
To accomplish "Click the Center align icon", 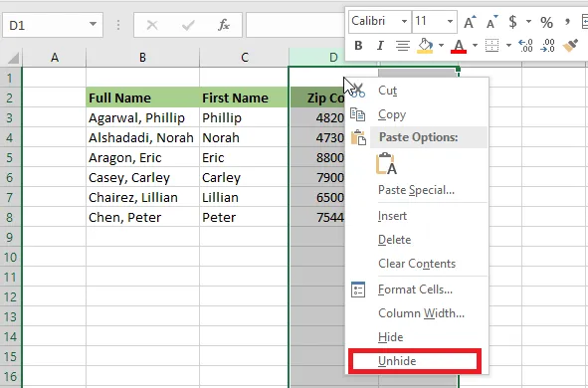I will 402,46.
